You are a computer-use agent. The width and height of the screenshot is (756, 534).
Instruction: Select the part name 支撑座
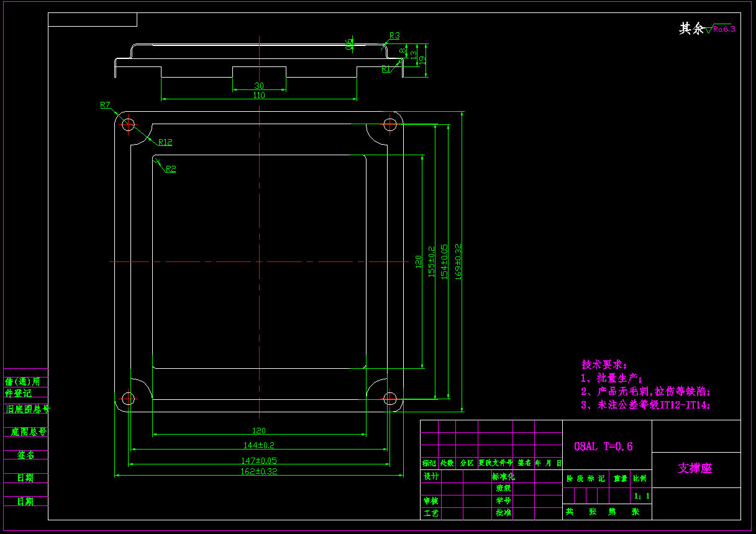695,468
